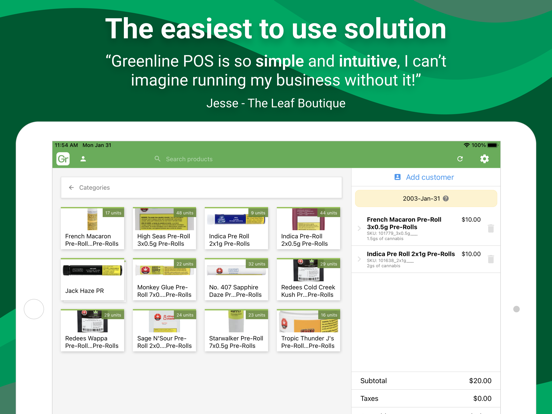Add Indica Pre-Roll 2x0.5g product tile
Screen dimensions: 552x414
pyautogui.click(x=308, y=228)
